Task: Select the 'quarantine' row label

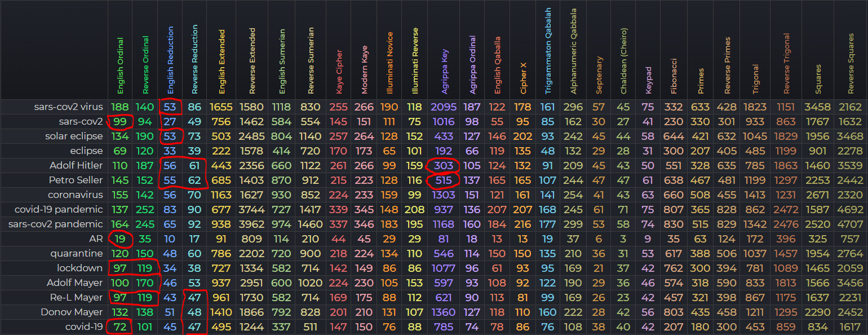Action: (x=77, y=253)
